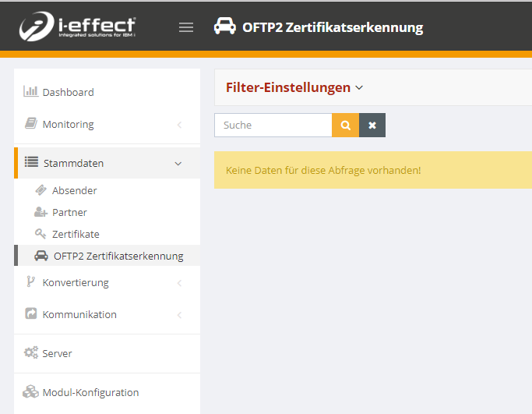Click the i-effect logo

point(77,27)
